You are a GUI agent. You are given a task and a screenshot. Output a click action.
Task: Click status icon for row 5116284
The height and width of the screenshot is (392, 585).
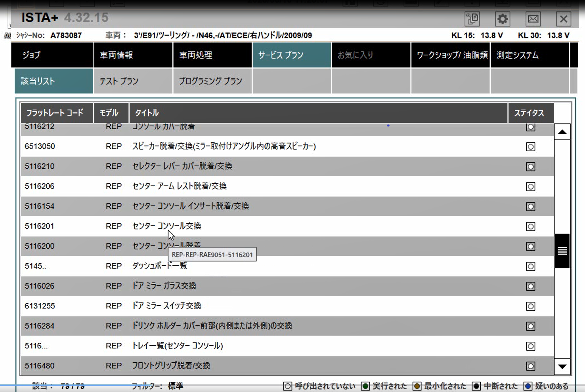pos(531,326)
